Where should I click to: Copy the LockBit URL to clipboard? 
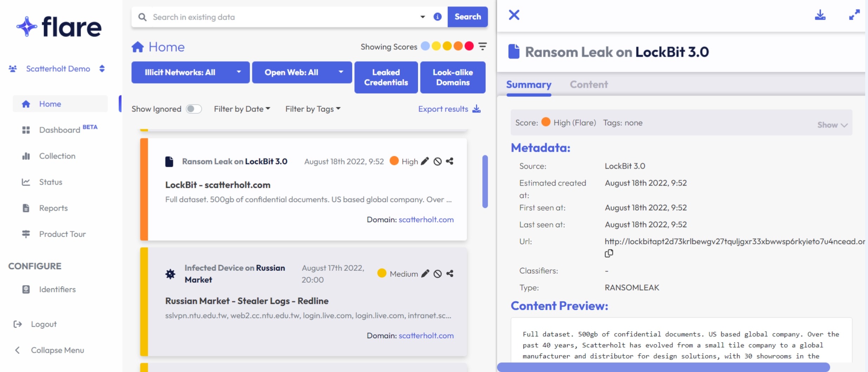pyautogui.click(x=609, y=253)
